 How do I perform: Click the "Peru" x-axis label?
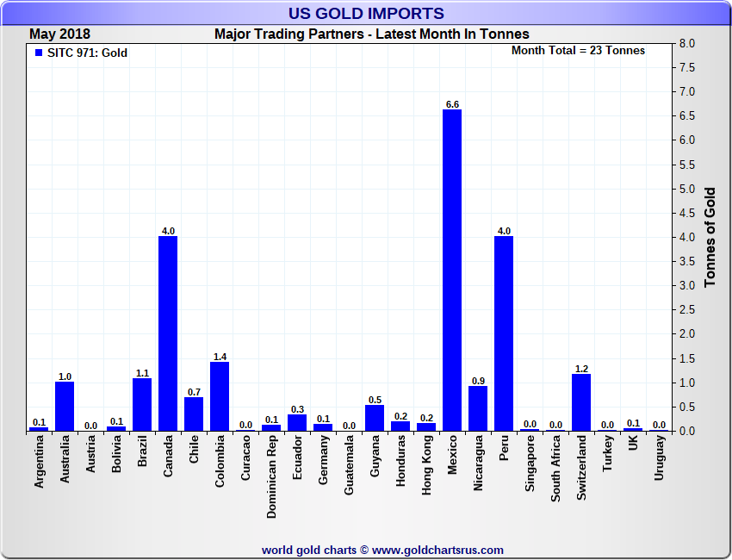tap(504, 448)
